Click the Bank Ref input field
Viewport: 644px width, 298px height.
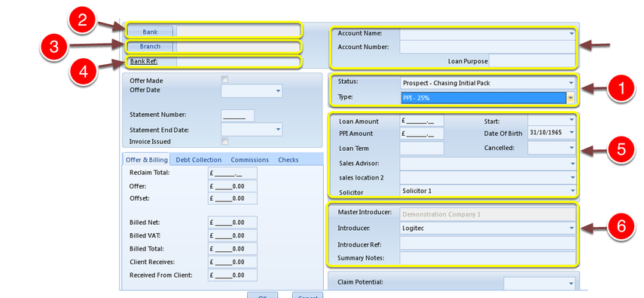coord(238,62)
